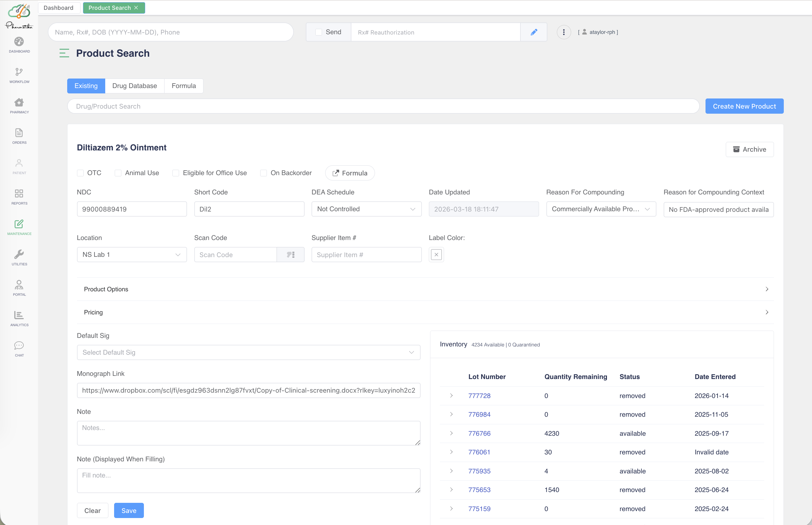
Task: Click the Fill note text area
Action: tap(248, 481)
